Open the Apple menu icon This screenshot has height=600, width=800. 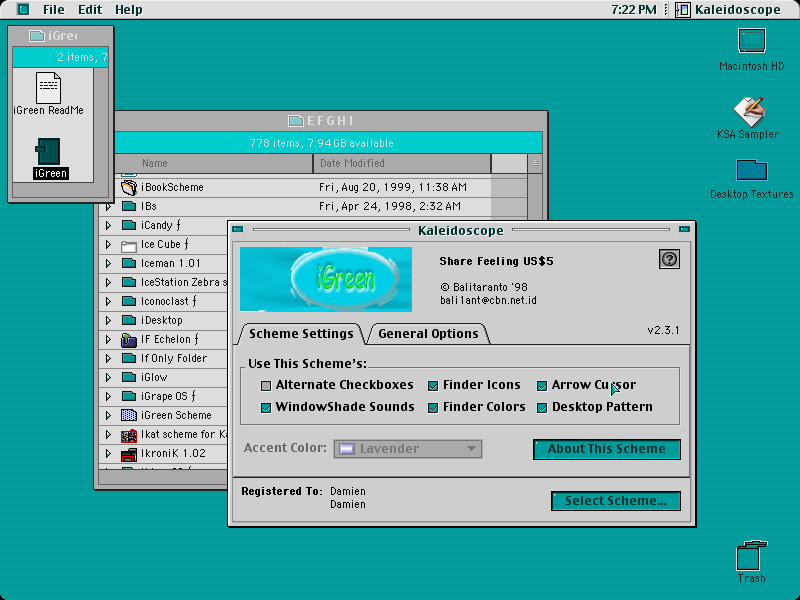(x=23, y=9)
